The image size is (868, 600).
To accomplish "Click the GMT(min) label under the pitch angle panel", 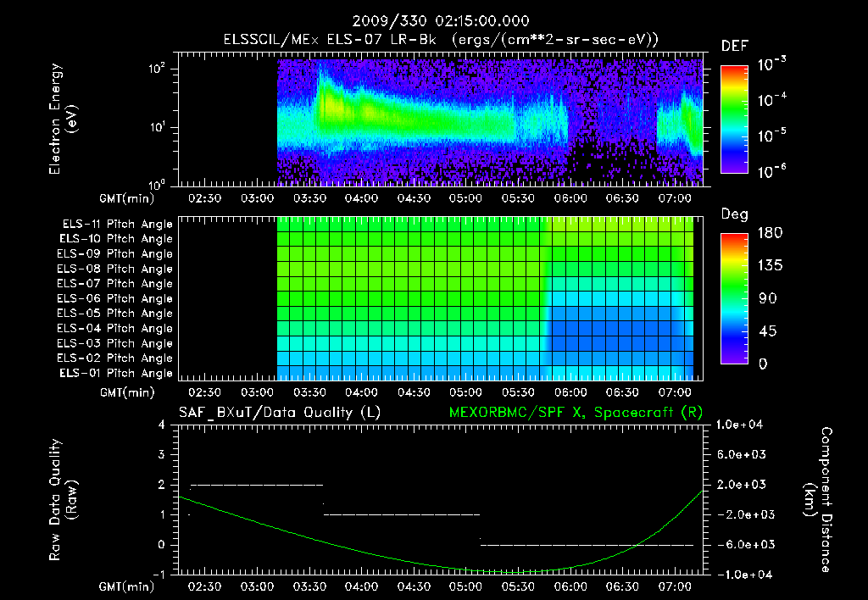I will [127, 392].
